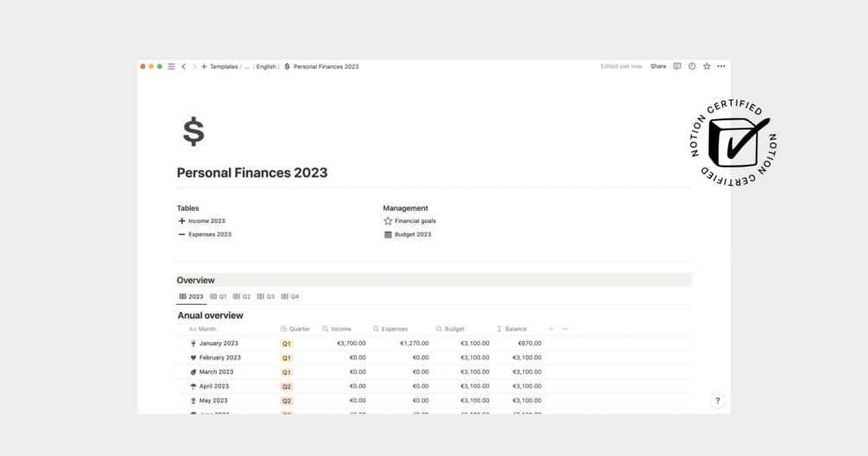
Task: Open the Templates breadcrumb
Action: 224,66
